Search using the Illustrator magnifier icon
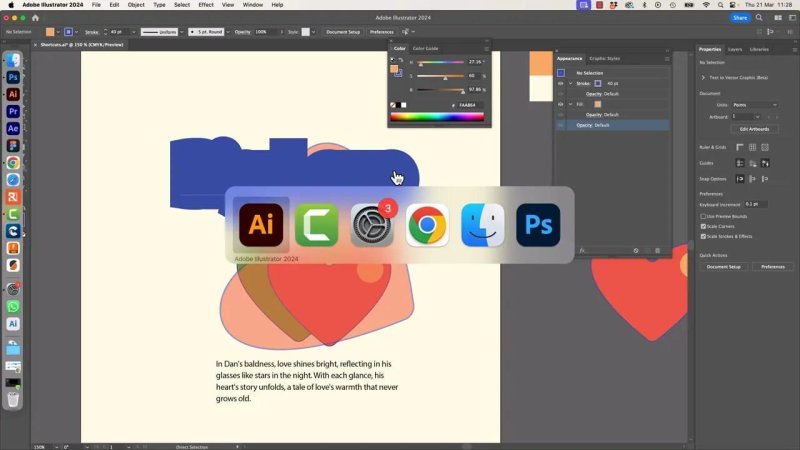The height and width of the screenshot is (450, 800). coord(759,18)
